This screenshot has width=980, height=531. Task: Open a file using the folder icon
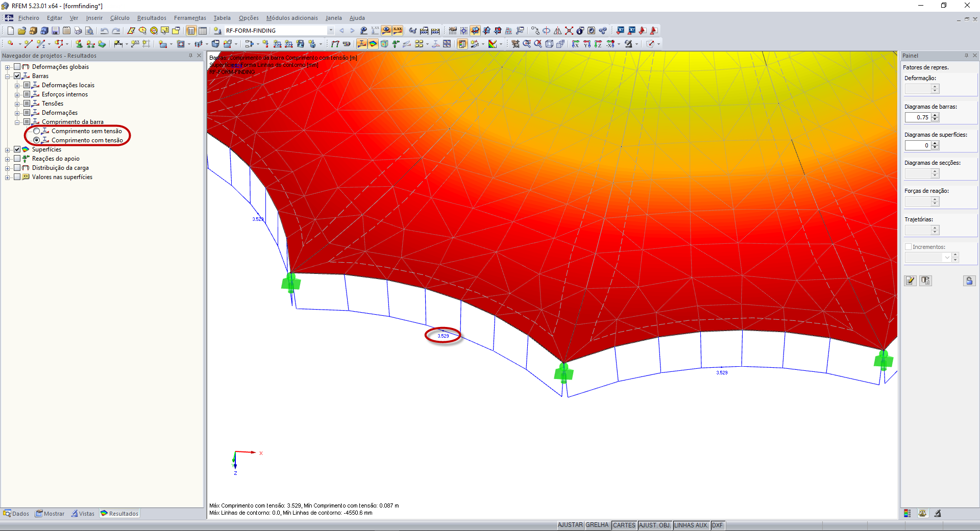(x=21, y=31)
